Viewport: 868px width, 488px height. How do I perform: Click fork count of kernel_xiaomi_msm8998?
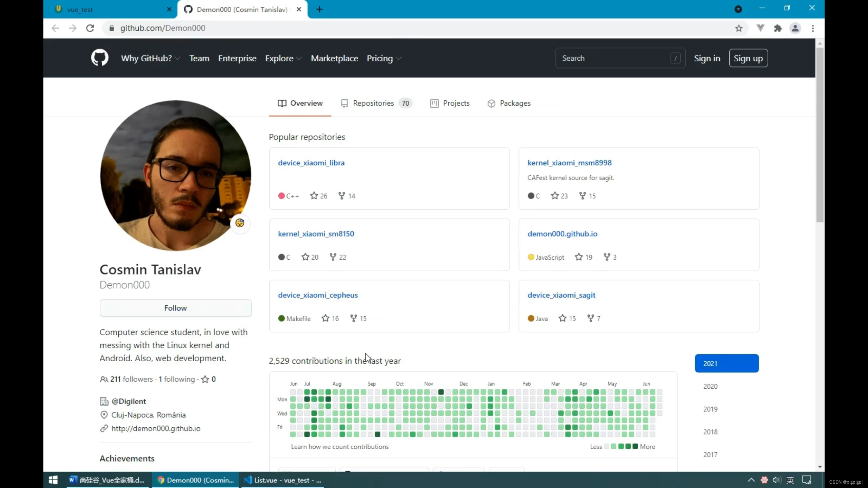(x=588, y=196)
